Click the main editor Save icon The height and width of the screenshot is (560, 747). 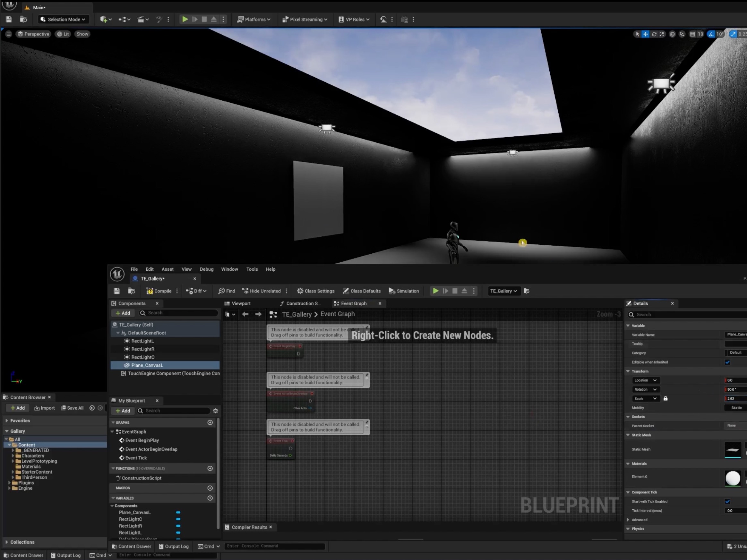click(x=9, y=19)
